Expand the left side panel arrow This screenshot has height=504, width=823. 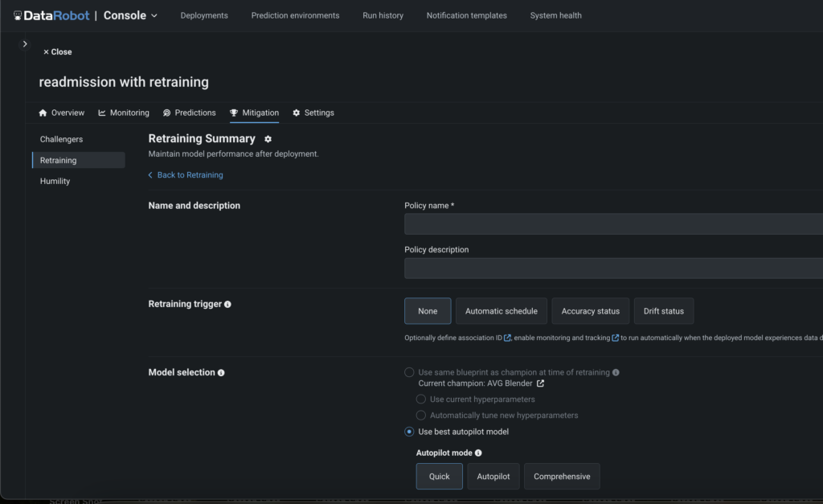click(x=25, y=43)
